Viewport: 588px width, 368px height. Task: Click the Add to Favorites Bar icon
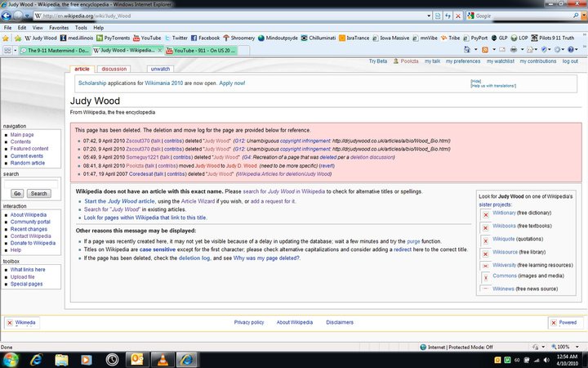tap(18, 38)
